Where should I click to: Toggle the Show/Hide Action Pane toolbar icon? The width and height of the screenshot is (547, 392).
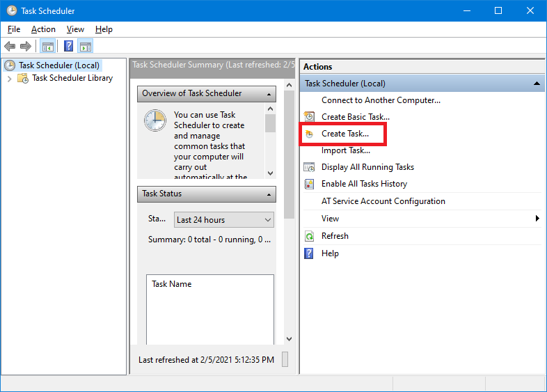[86, 46]
